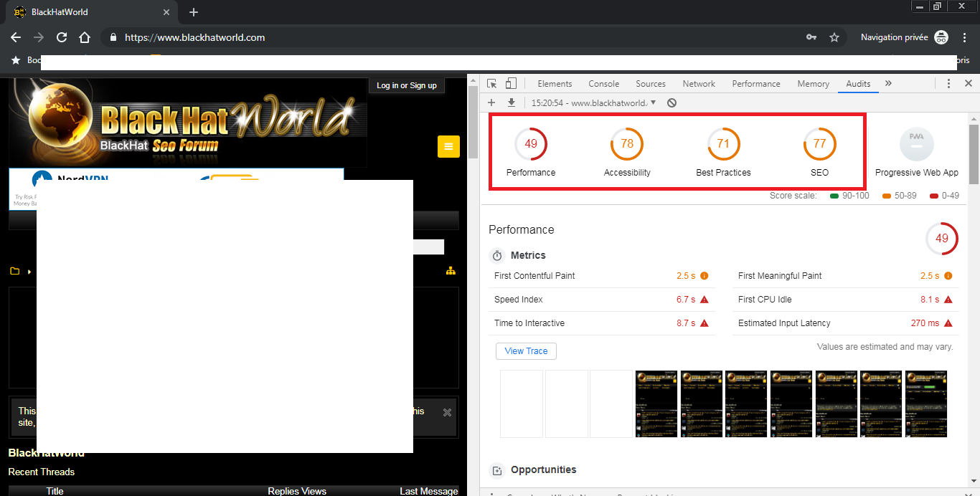This screenshot has width=980, height=496.
Task: Open a new browser tab with plus
Action: pyautogui.click(x=194, y=12)
